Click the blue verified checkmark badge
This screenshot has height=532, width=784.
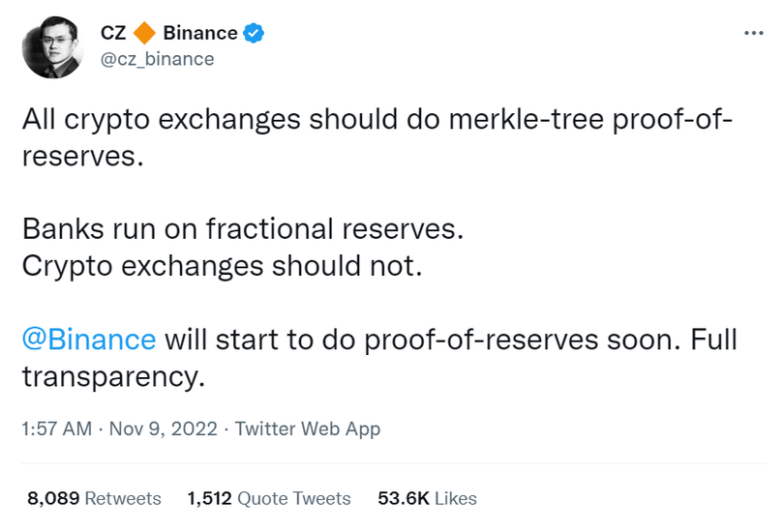[254, 33]
